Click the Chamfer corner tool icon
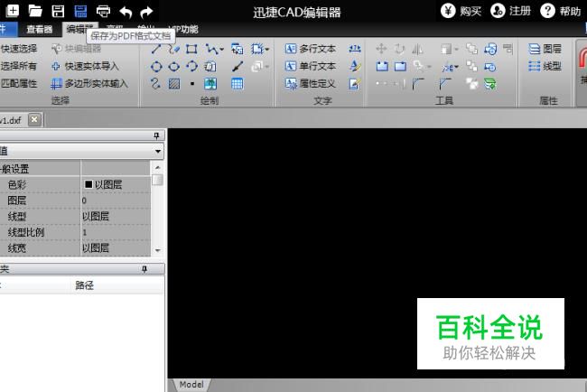This screenshot has height=392, width=587. [444, 84]
